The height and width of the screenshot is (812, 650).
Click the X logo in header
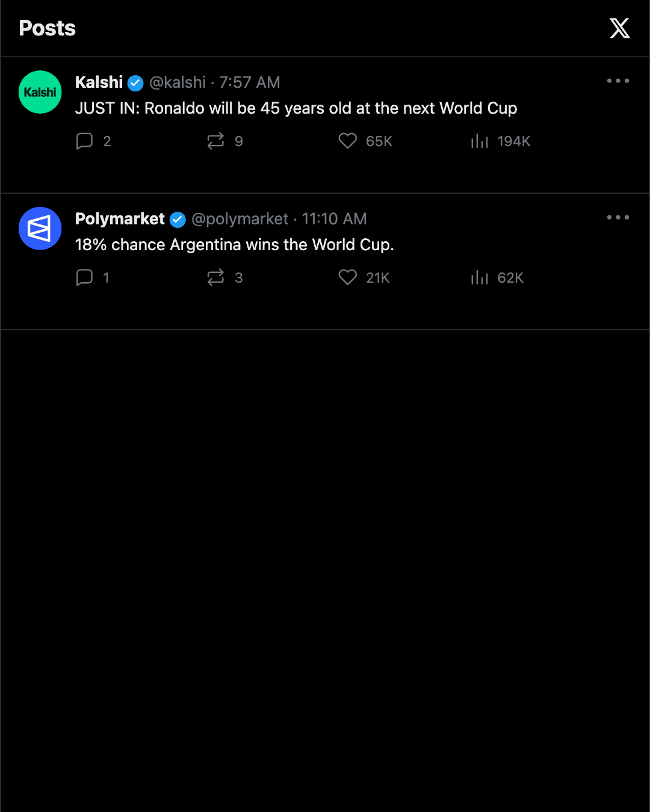click(x=619, y=28)
